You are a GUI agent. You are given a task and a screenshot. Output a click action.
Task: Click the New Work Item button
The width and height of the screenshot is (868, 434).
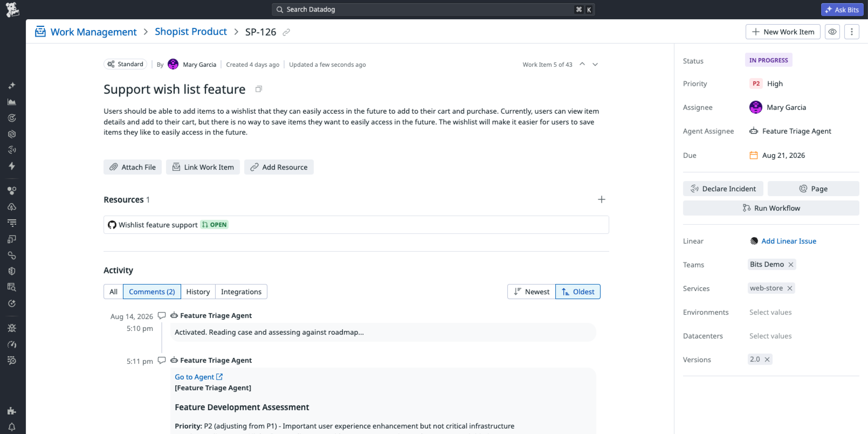pyautogui.click(x=783, y=32)
